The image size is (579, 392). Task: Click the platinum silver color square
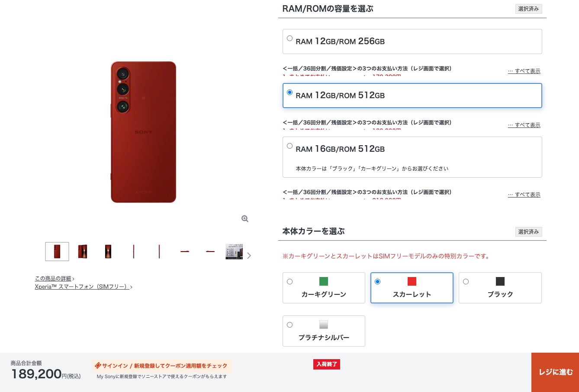tap(323, 325)
